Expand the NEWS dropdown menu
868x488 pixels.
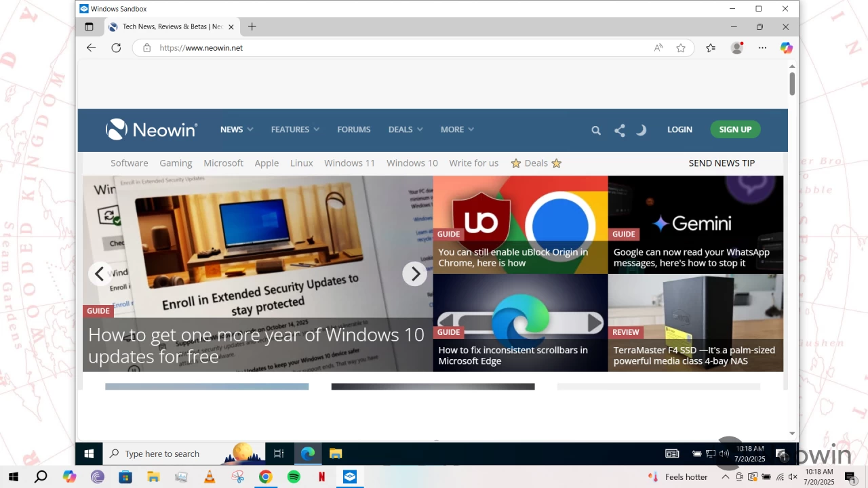point(237,129)
